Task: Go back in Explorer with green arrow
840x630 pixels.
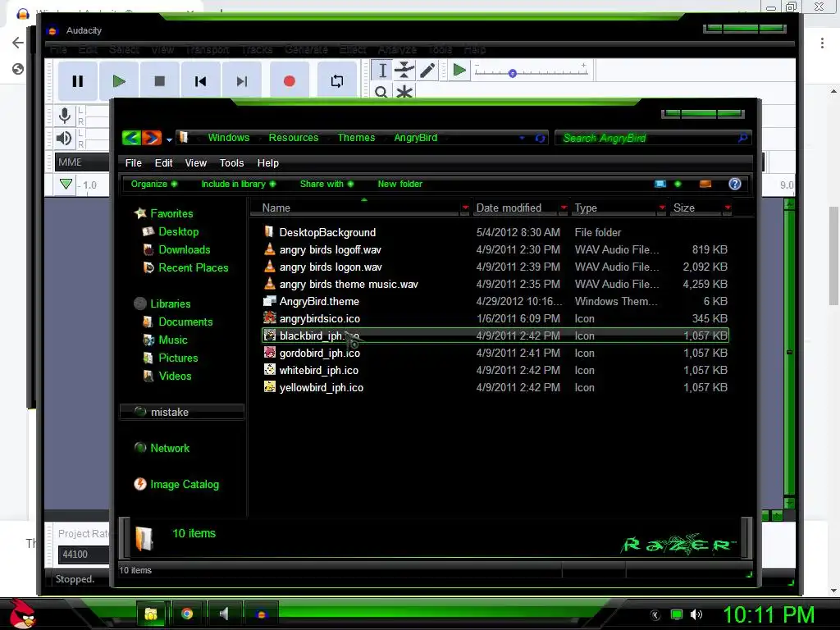Action: [x=132, y=138]
